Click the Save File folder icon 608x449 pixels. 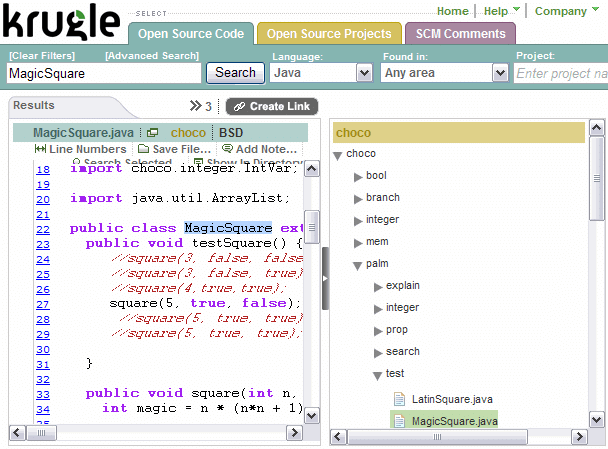[143, 149]
